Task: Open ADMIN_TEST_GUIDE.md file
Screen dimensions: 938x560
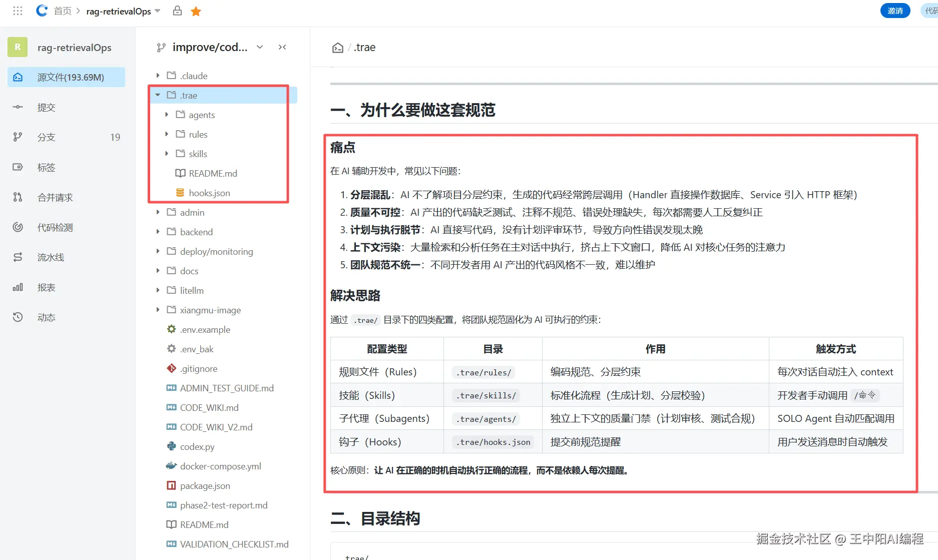Action: pos(227,388)
